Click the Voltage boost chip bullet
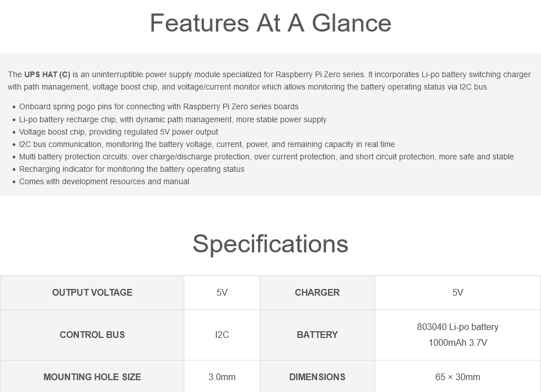Screen dimensions: 541x392 [x=118, y=132]
